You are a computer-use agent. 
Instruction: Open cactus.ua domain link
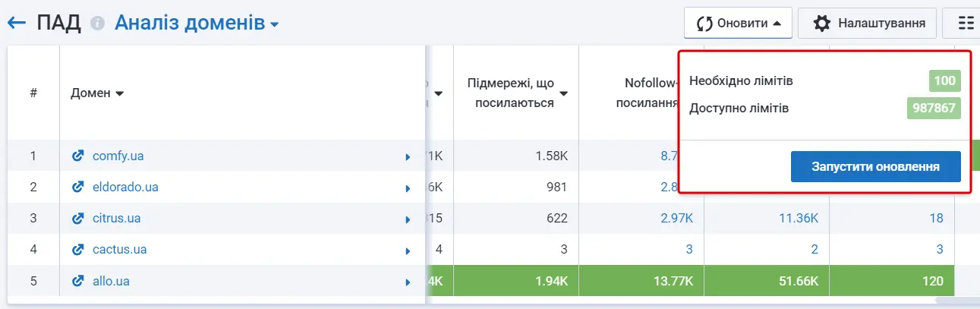pyautogui.click(x=119, y=249)
